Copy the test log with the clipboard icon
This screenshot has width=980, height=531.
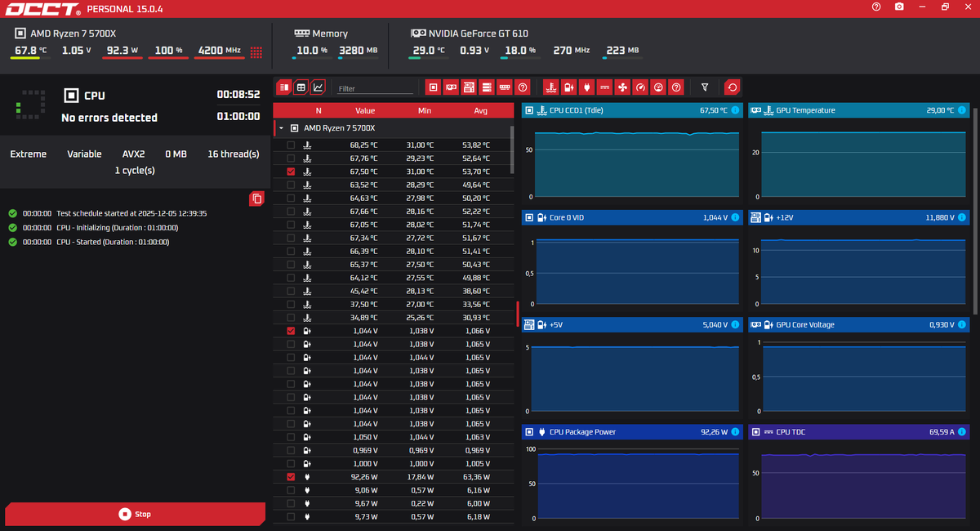pyautogui.click(x=257, y=199)
